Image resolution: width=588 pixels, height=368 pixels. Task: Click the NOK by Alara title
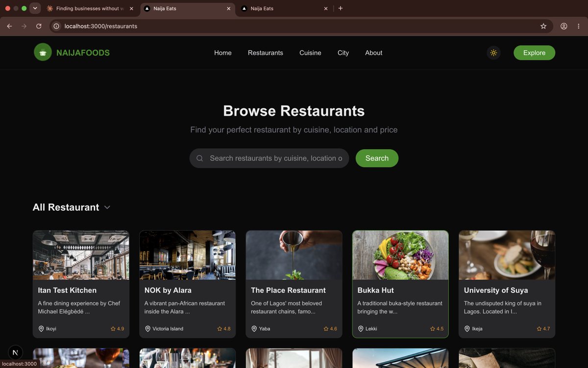coord(168,290)
